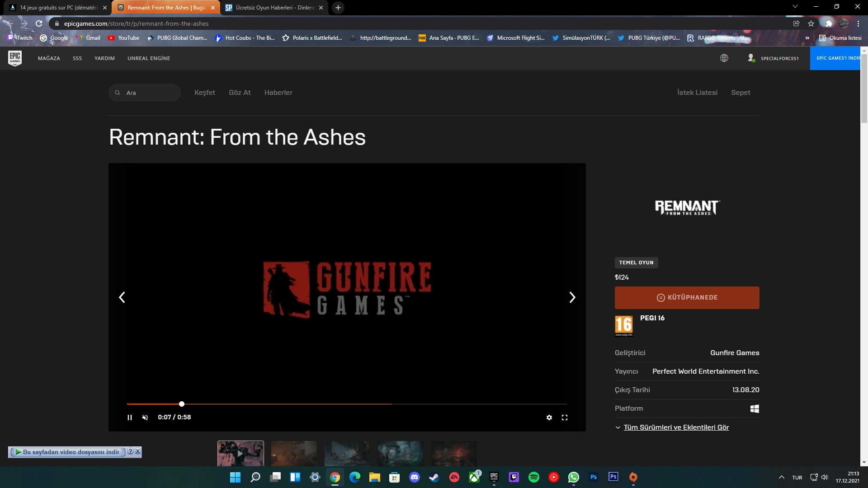
Task: Select the fourth screenshot thumbnail
Action: (401, 454)
